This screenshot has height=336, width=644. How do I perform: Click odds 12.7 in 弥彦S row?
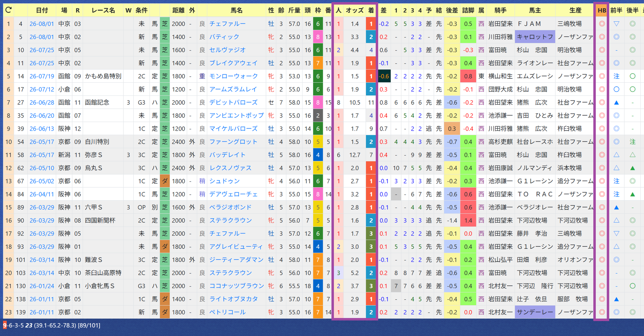(355, 155)
